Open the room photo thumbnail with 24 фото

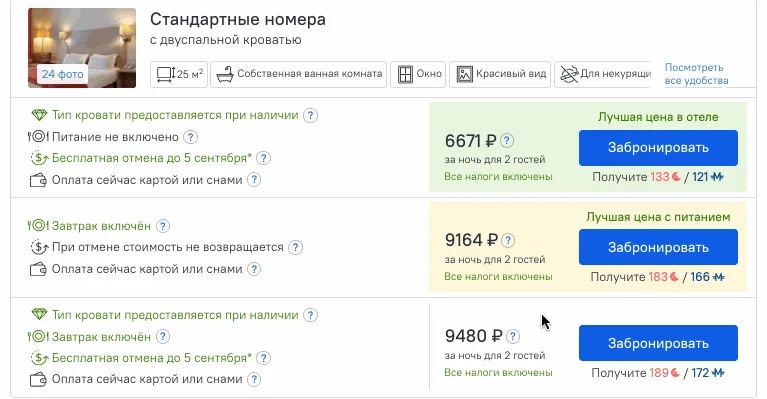[82, 48]
